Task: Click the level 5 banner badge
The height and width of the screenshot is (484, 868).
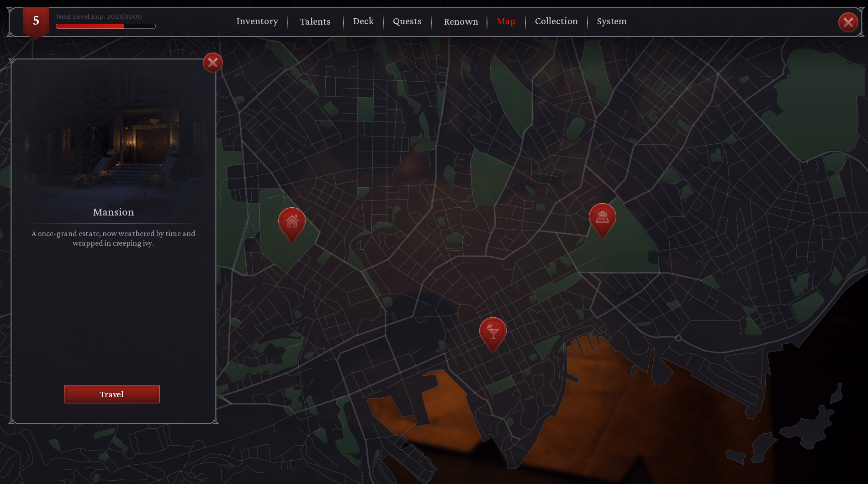Action: click(x=36, y=21)
